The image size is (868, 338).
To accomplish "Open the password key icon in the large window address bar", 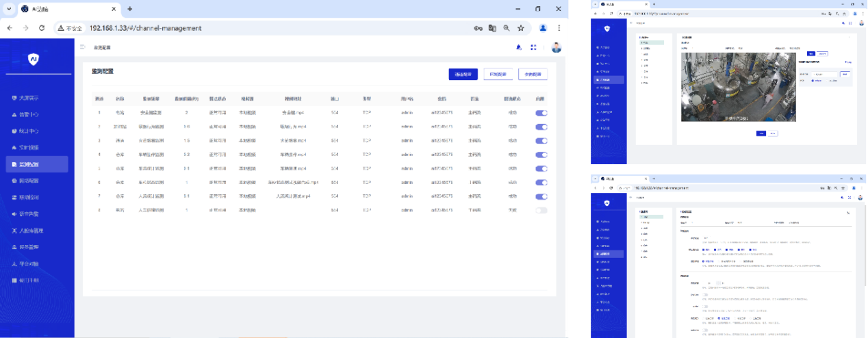I will [478, 28].
